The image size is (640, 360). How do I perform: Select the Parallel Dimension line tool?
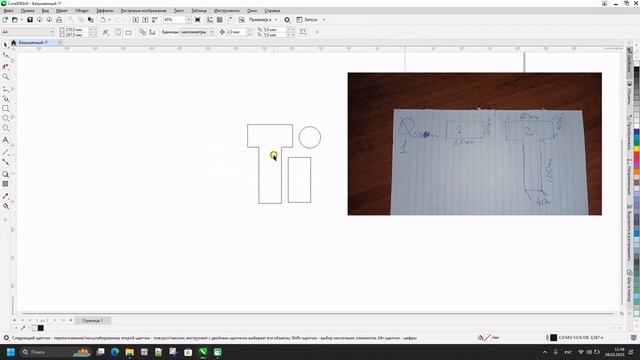[x=5, y=152]
